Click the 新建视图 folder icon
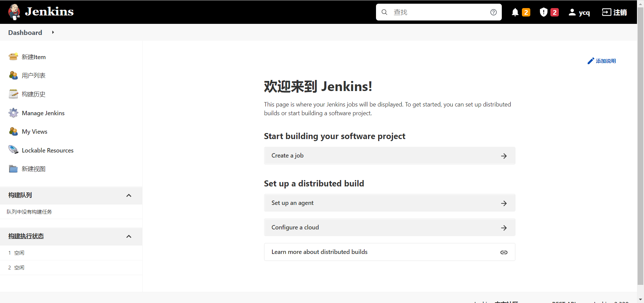 pos(13,169)
